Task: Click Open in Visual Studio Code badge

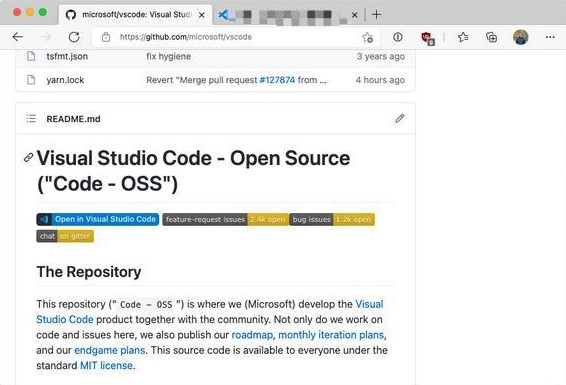Action: click(97, 219)
